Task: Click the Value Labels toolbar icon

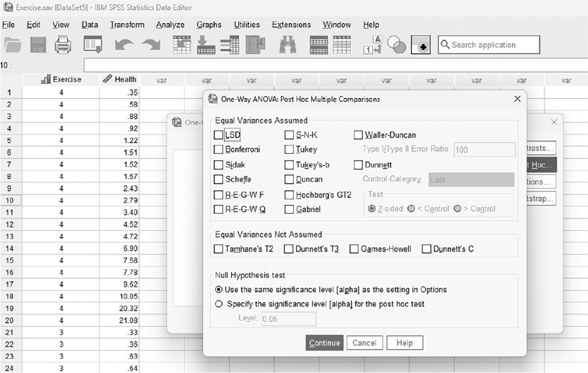Action: [x=372, y=45]
